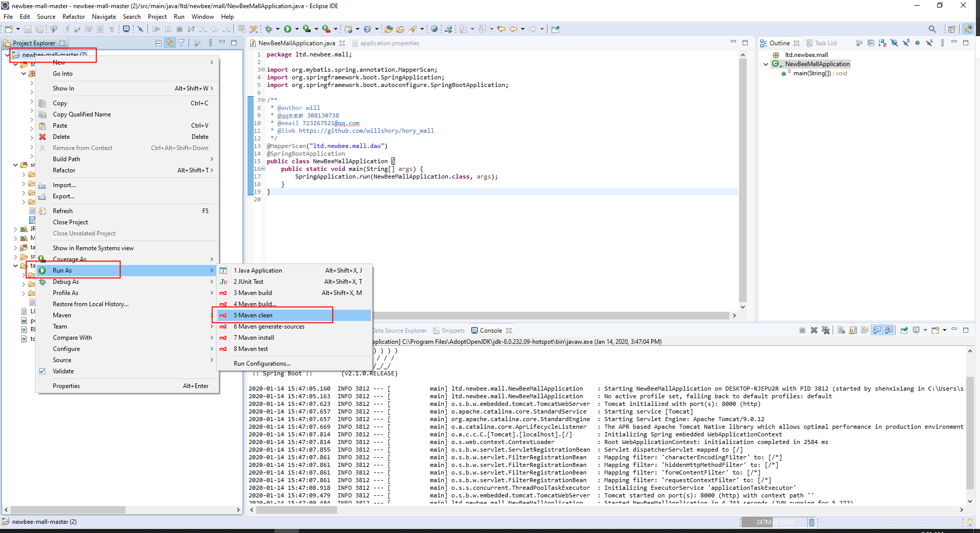This screenshot has width=980, height=533.
Task: Click Collapse All in Project Explorer
Action: click(159, 43)
